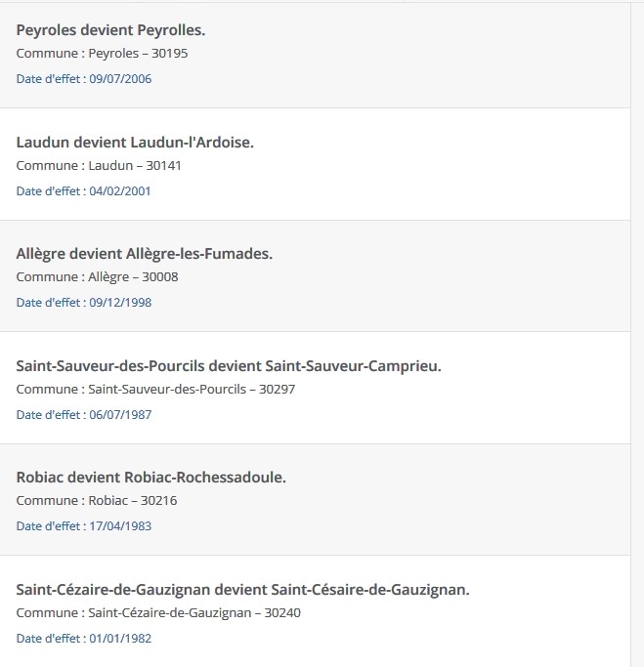Select the date d'effet 17/04/1983
Viewport: 644px width, 667px height.
click(x=84, y=526)
